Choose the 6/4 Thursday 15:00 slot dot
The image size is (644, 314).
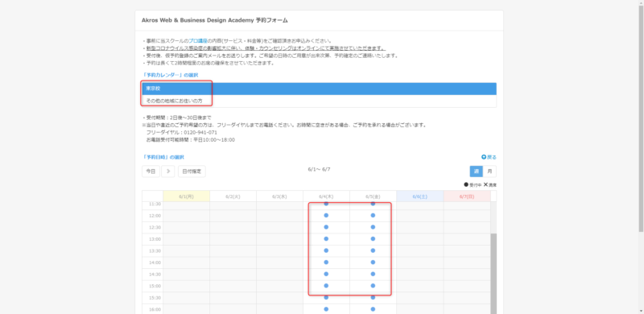point(326,286)
